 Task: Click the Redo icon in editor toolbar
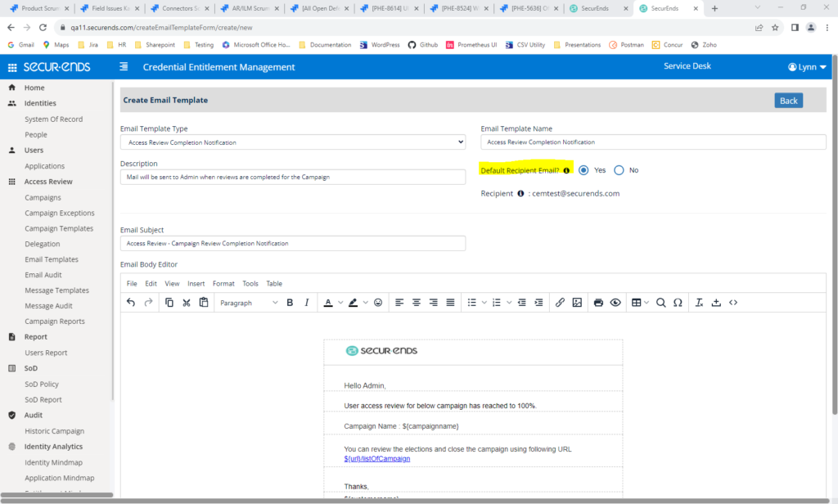pos(149,303)
